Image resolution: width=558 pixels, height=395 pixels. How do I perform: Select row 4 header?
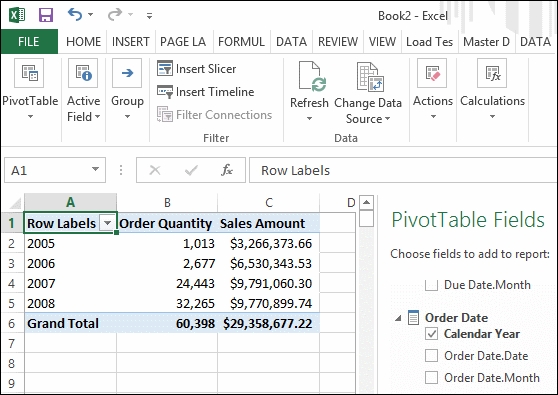[12, 284]
